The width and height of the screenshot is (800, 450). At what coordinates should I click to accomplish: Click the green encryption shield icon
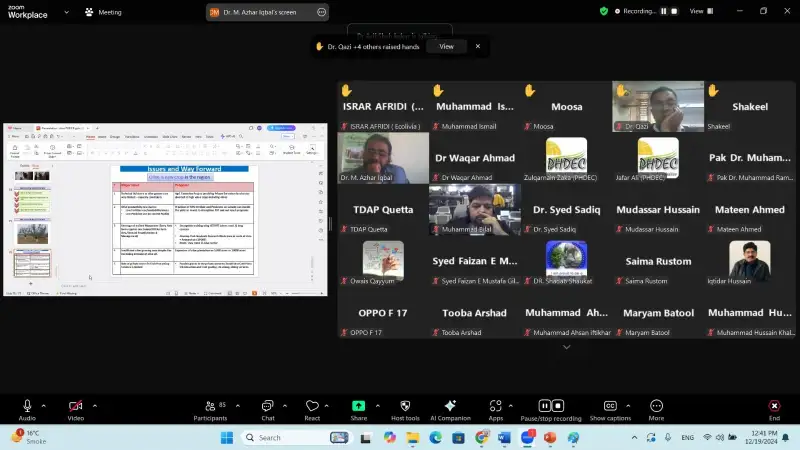coord(604,11)
